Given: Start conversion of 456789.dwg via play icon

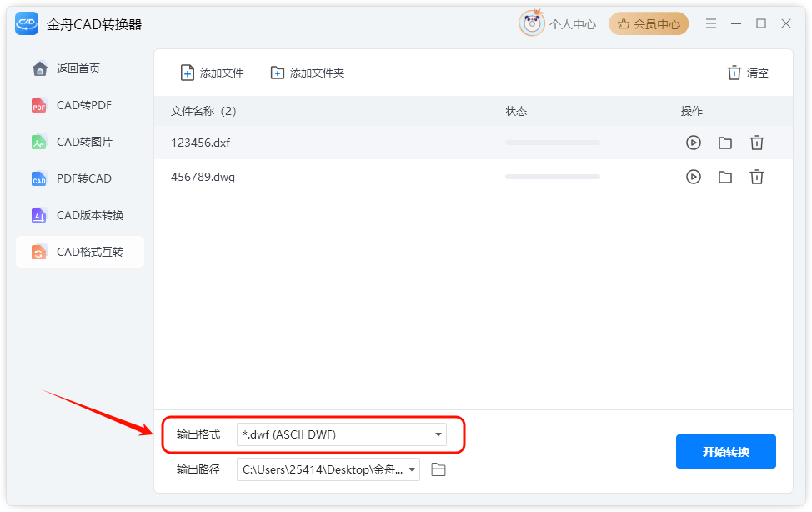Looking at the screenshot, I should (694, 178).
